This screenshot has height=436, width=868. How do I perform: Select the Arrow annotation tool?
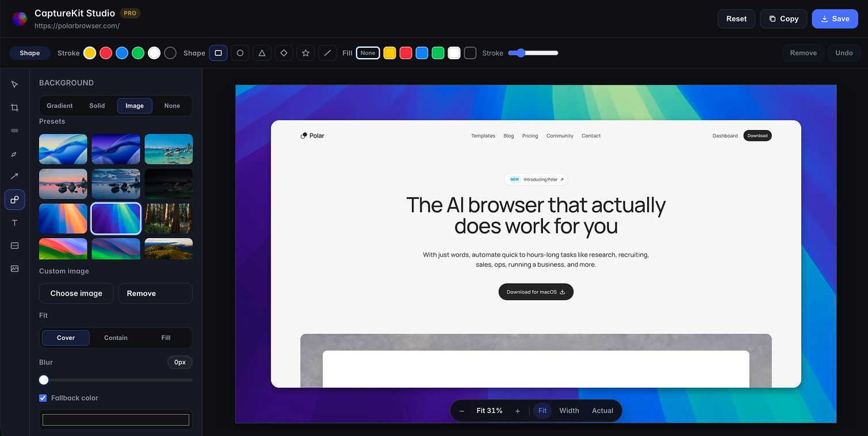click(15, 177)
